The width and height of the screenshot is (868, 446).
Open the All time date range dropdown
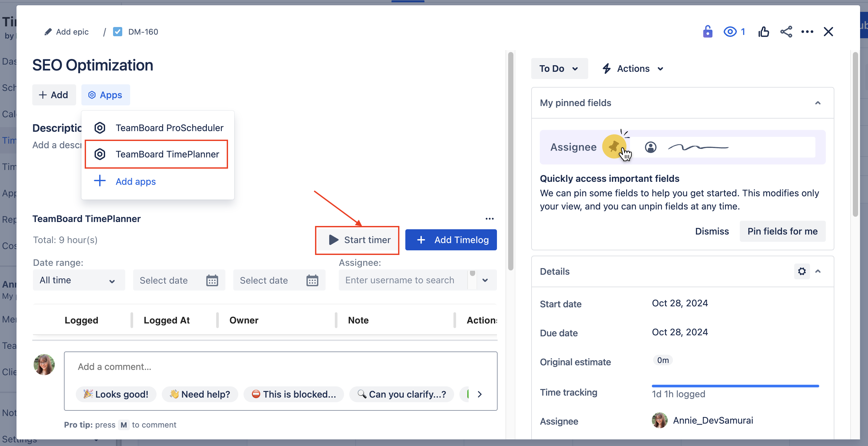(x=79, y=280)
